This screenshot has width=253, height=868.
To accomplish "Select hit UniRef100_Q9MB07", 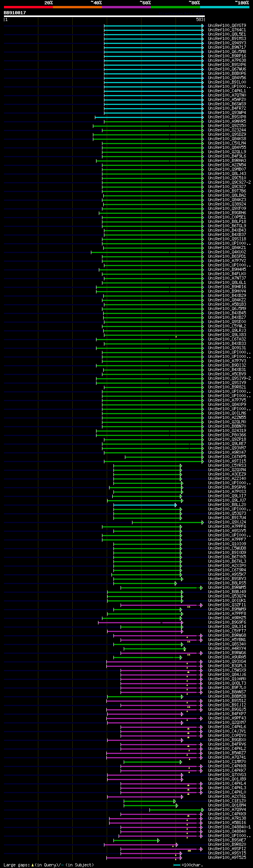I will click(227, 169).
